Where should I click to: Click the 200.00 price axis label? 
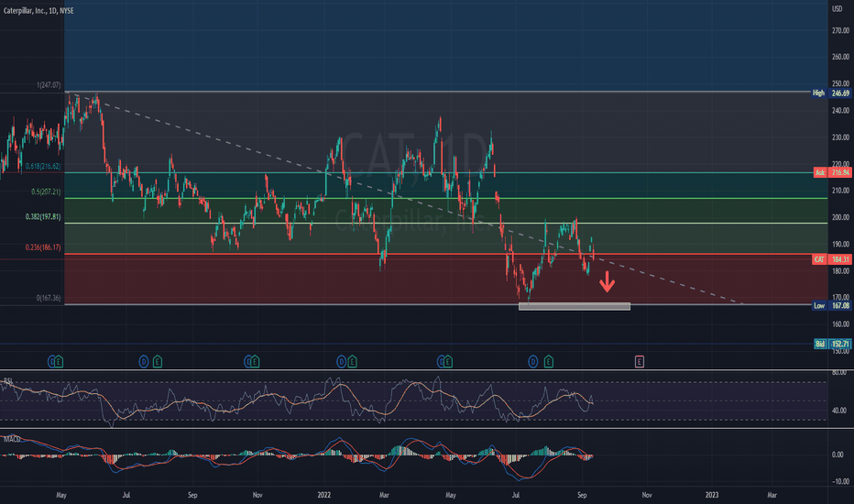(841, 217)
